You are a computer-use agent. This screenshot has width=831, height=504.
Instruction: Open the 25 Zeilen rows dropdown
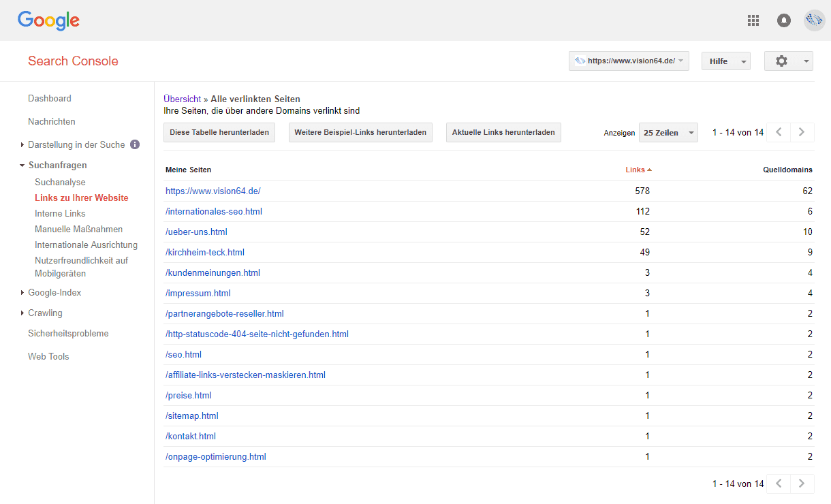668,133
